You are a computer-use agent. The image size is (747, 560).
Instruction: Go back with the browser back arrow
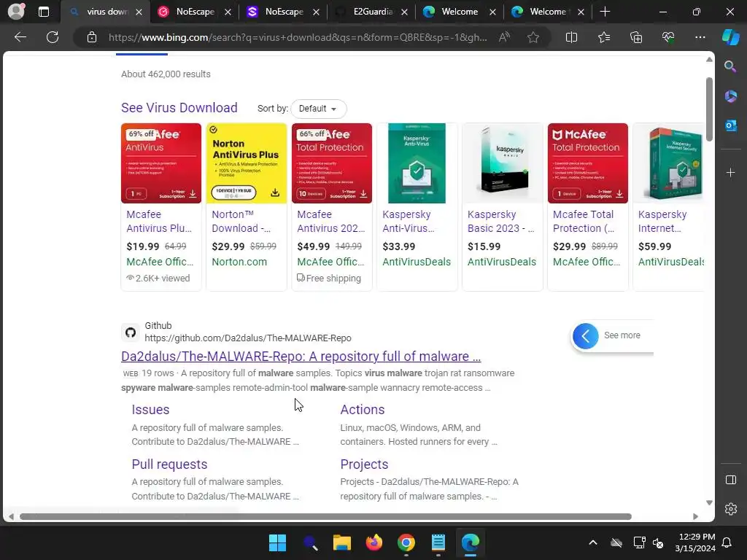click(x=20, y=37)
